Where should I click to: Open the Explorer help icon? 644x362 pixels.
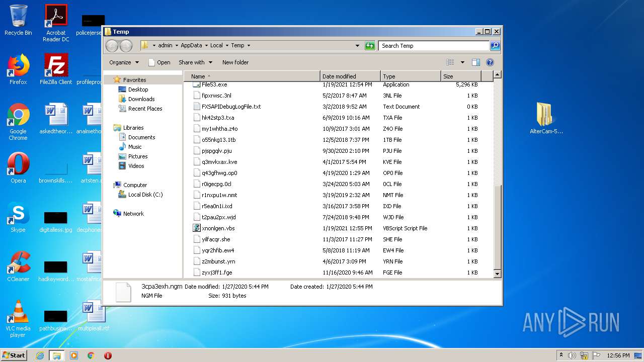490,62
